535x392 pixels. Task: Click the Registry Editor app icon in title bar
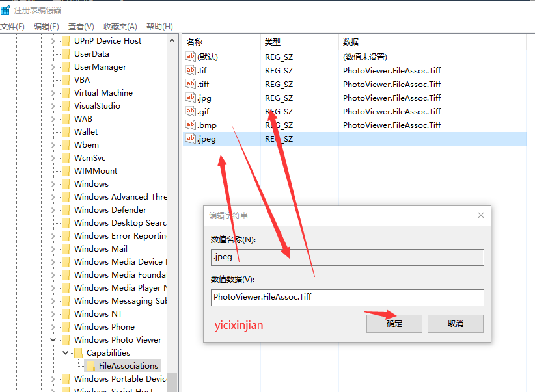pos(5,10)
